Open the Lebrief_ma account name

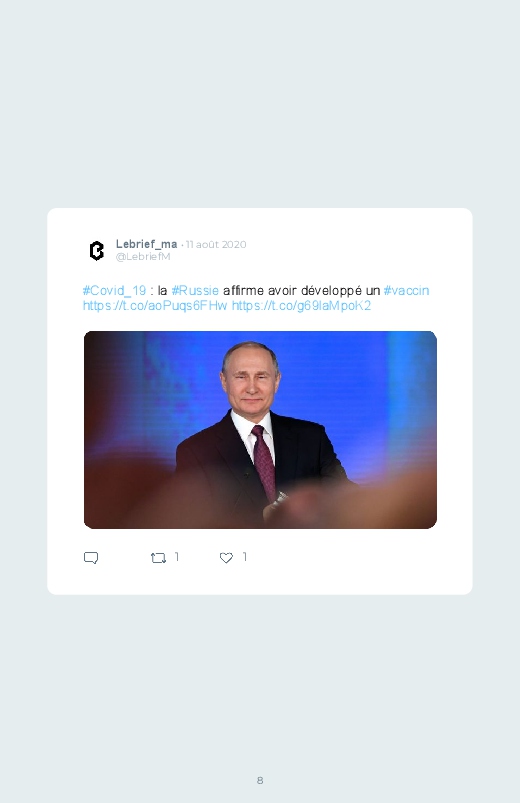point(147,244)
